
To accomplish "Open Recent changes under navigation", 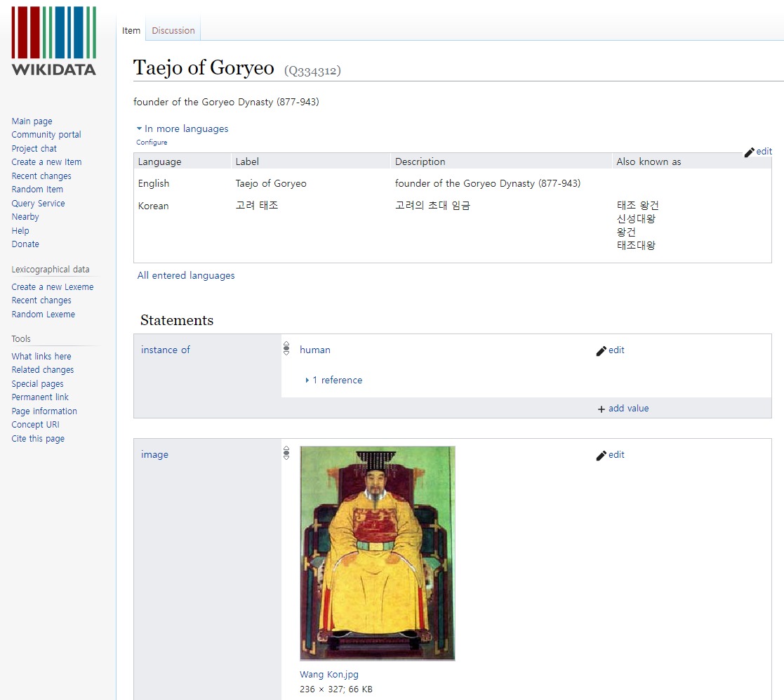I will (41, 176).
